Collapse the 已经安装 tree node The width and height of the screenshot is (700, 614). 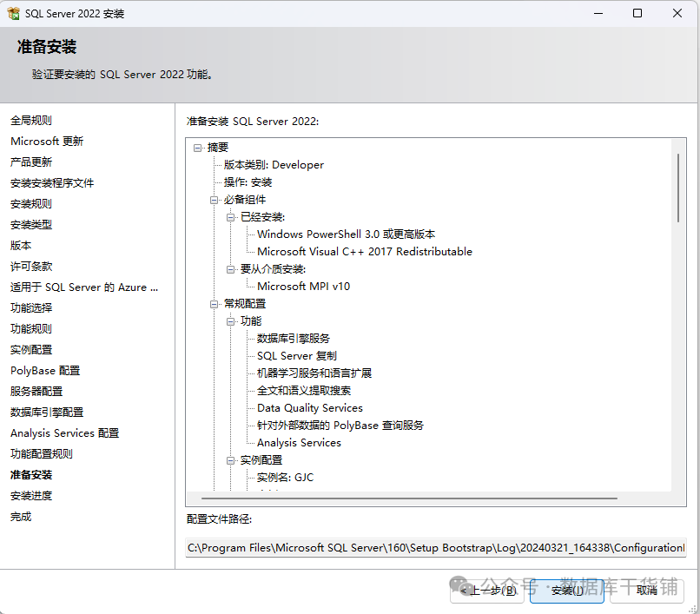point(230,217)
